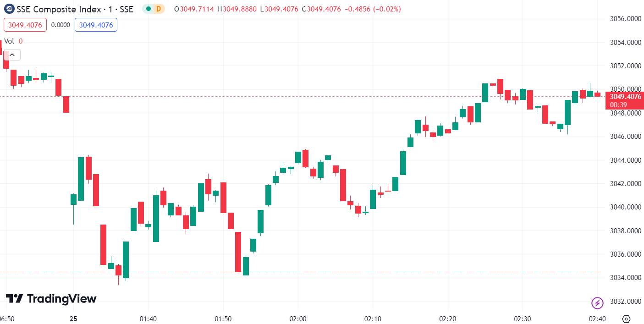Click the purple lightning bolt icon

[597, 302]
